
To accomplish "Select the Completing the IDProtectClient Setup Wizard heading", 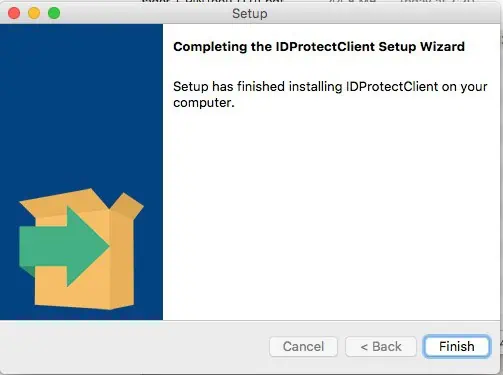I will click(319, 46).
